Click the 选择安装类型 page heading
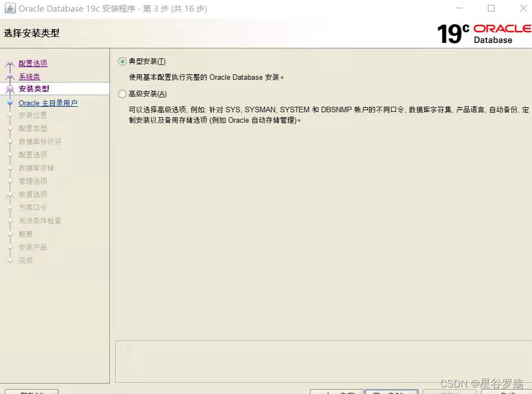Screen dimensions: 532x394 point(31,33)
